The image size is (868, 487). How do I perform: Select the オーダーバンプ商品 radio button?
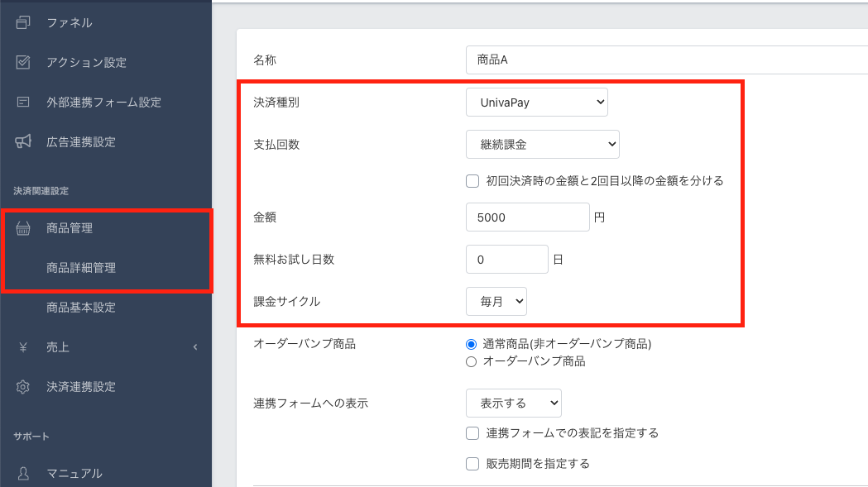pyautogui.click(x=472, y=361)
